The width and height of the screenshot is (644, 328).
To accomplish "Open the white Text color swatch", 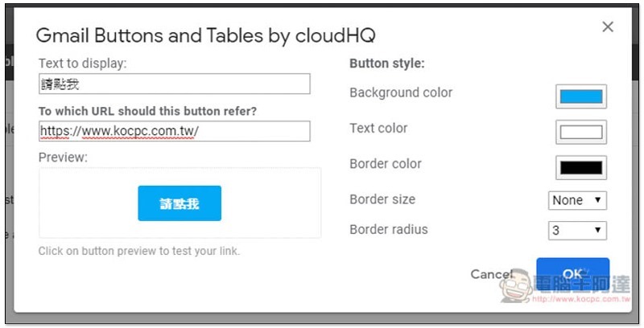I will [580, 132].
